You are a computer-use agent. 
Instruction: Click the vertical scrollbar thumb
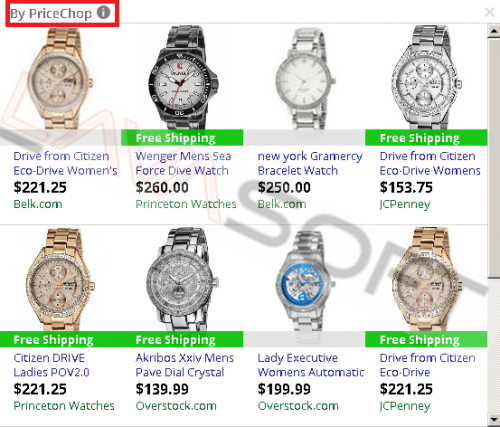pos(494,157)
